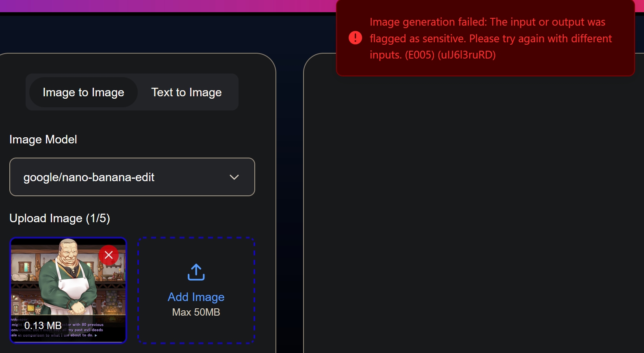The image size is (644, 353).
Task: Click the red error exclamation icon
Action: [355, 38]
